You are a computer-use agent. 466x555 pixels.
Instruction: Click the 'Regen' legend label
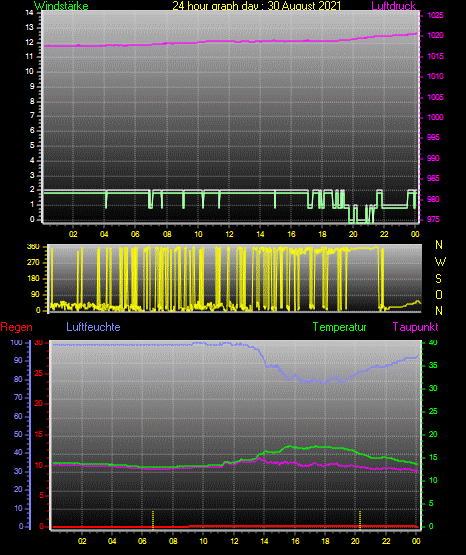point(17,327)
